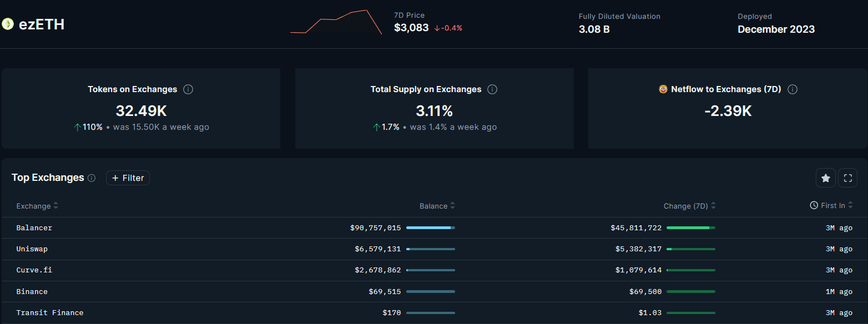Click info icon beside Tokens on Exchanges
Image resolution: width=868 pixels, height=324 pixels.
click(188, 89)
